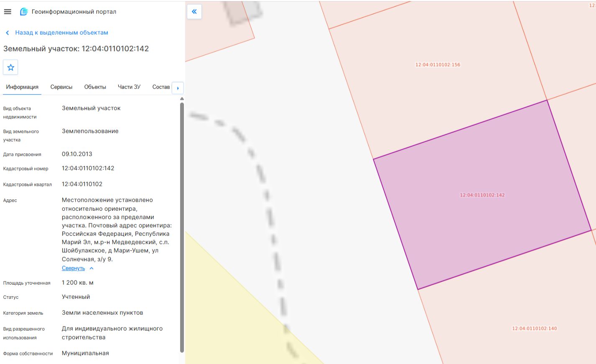Collapse the side panel with double-chevron button
This screenshot has width=596, height=364.
[x=194, y=12]
